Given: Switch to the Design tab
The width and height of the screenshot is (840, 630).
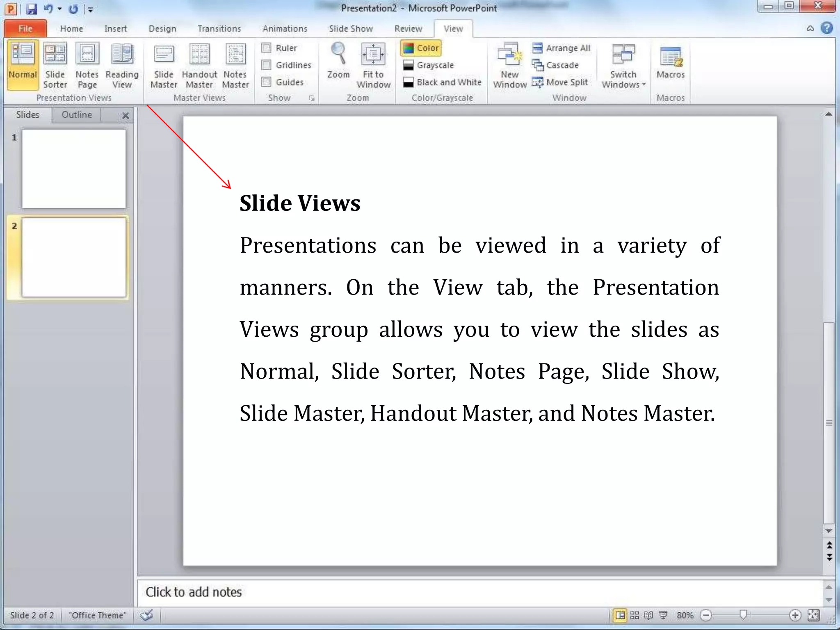Looking at the screenshot, I should coord(162,29).
